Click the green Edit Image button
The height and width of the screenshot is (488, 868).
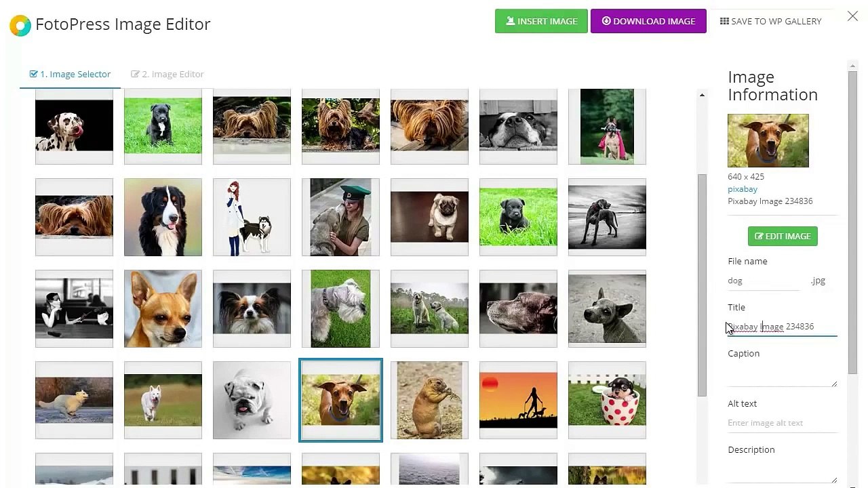pyautogui.click(x=783, y=236)
